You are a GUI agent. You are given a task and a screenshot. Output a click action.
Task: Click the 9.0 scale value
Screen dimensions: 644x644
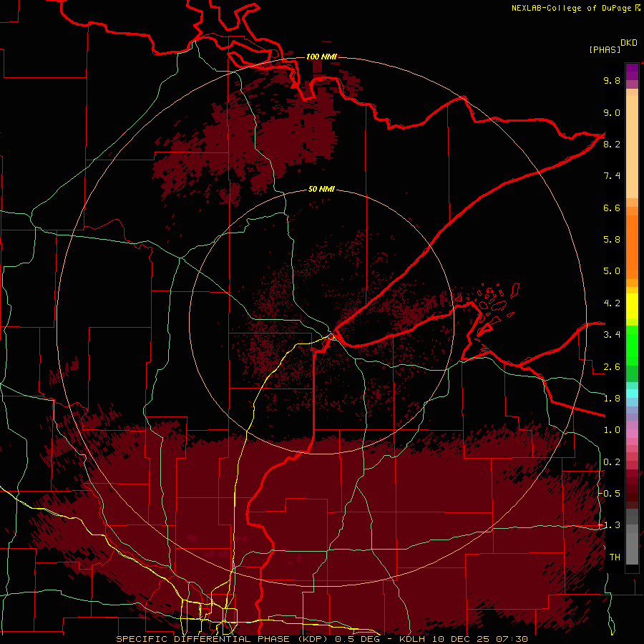[x=612, y=112]
